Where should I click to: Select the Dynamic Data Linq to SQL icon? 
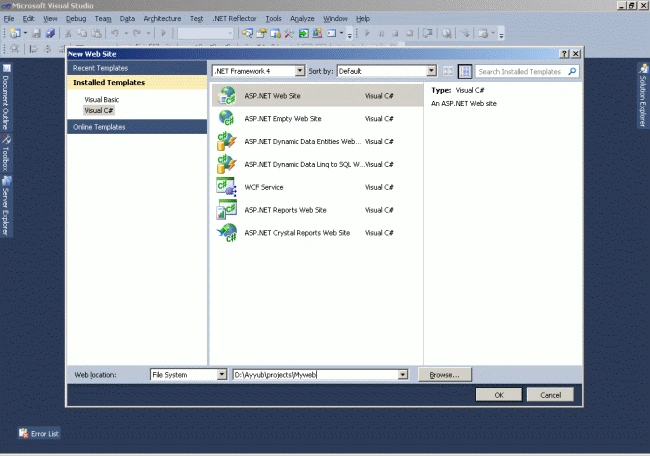tap(227, 164)
